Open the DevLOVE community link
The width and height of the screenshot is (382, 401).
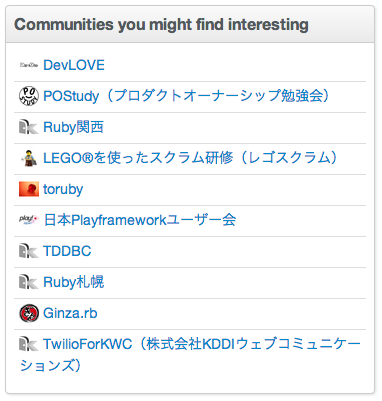click(x=74, y=65)
